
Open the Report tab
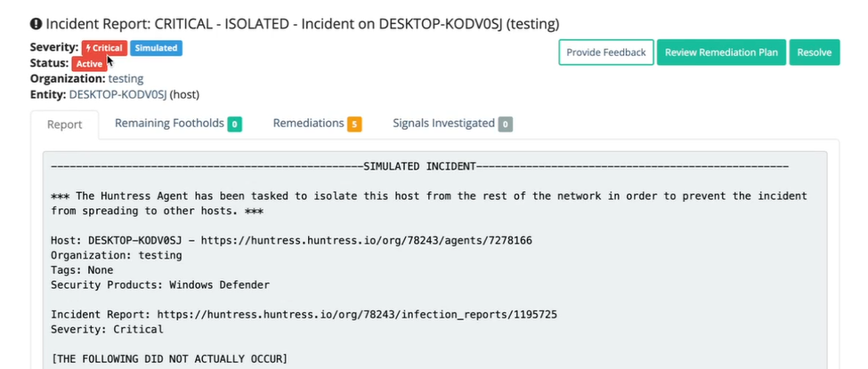pos(65,124)
